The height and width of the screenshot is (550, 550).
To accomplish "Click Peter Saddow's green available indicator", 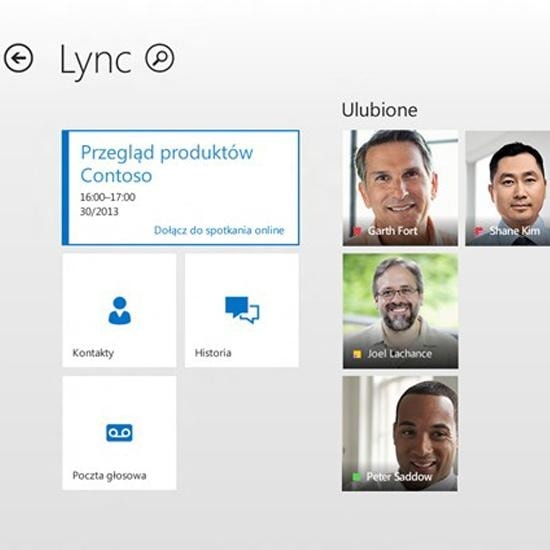I will click(x=357, y=477).
